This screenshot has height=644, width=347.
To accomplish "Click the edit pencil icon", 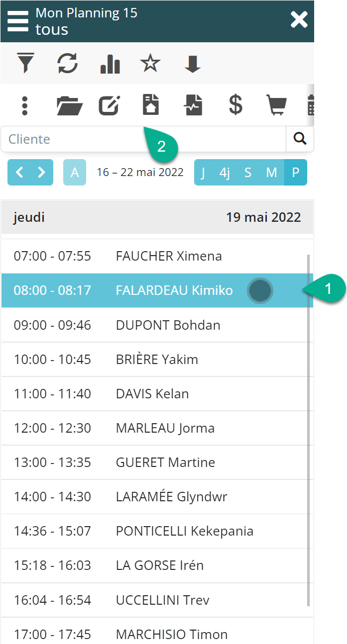I will point(110,105).
